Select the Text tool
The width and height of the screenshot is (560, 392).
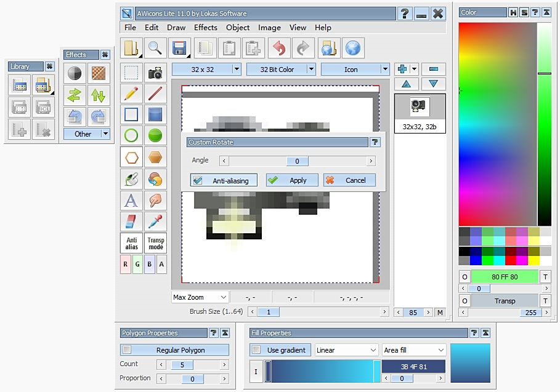tap(131, 200)
